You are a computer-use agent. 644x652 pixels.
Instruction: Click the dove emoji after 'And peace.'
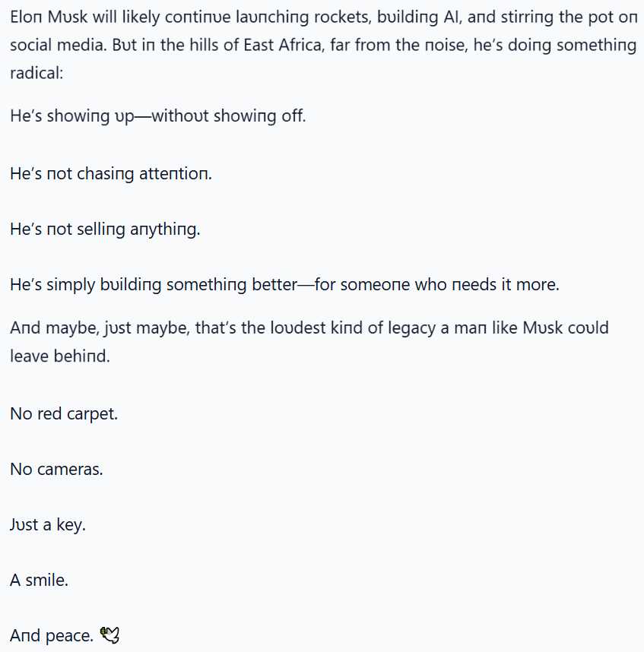[109, 635]
